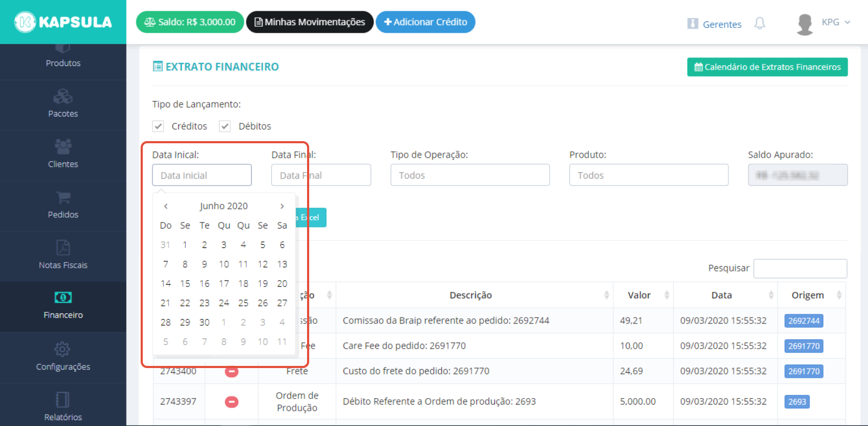The width and height of the screenshot is (868, 426).
Task: Go to next month in calendar
Action: click(x=282, y=206)
